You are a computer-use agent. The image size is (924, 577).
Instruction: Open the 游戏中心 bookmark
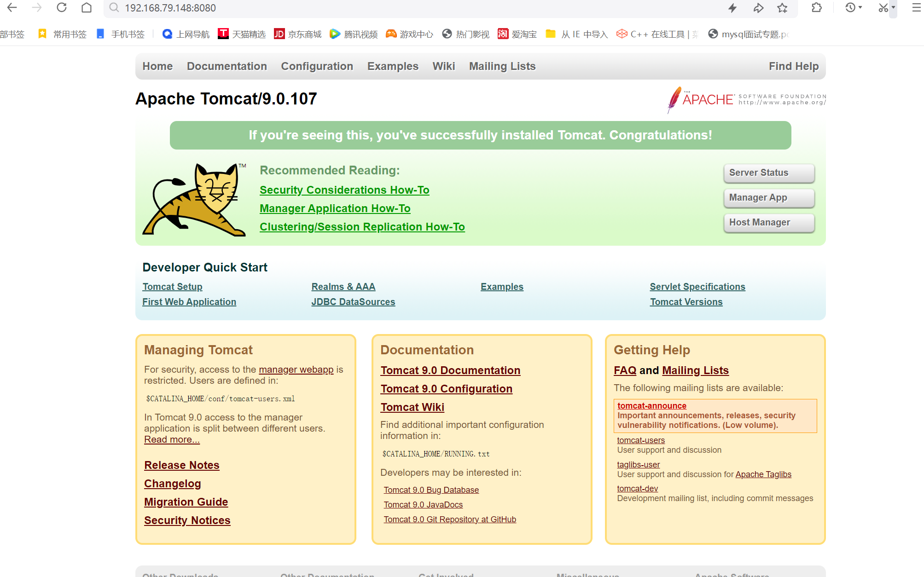tap(410, 34)
